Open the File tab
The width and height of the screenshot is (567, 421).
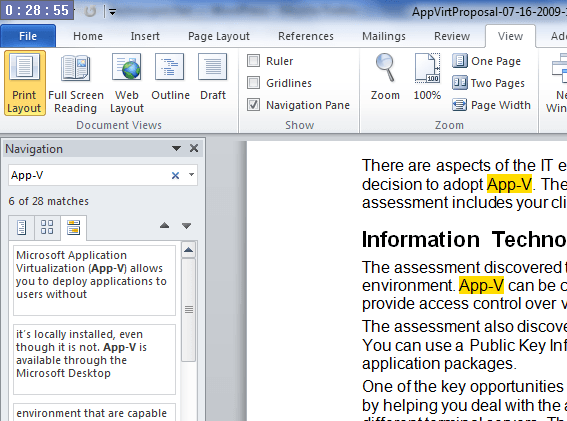28,36
